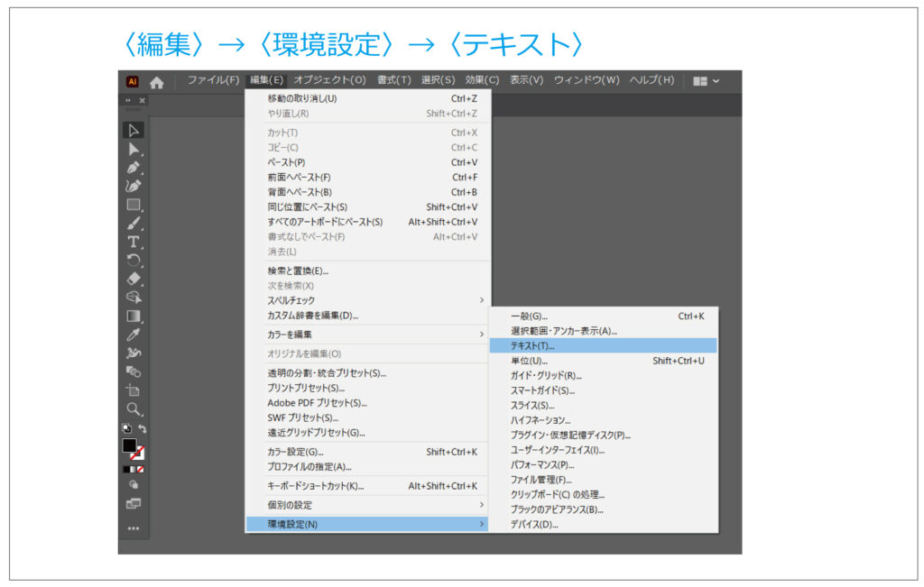The image size is (924, 587).
Task: Select the Shape Builder tool
Action: (x=134, y=298)
